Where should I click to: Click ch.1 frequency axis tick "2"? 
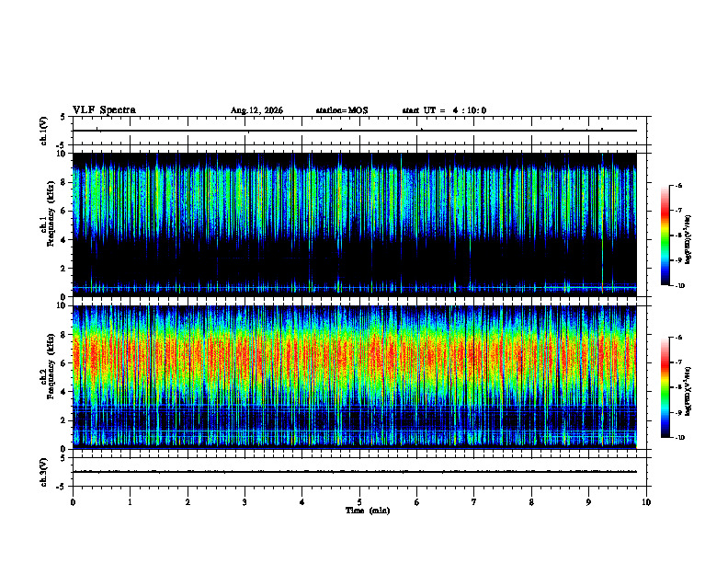(64, 268)
